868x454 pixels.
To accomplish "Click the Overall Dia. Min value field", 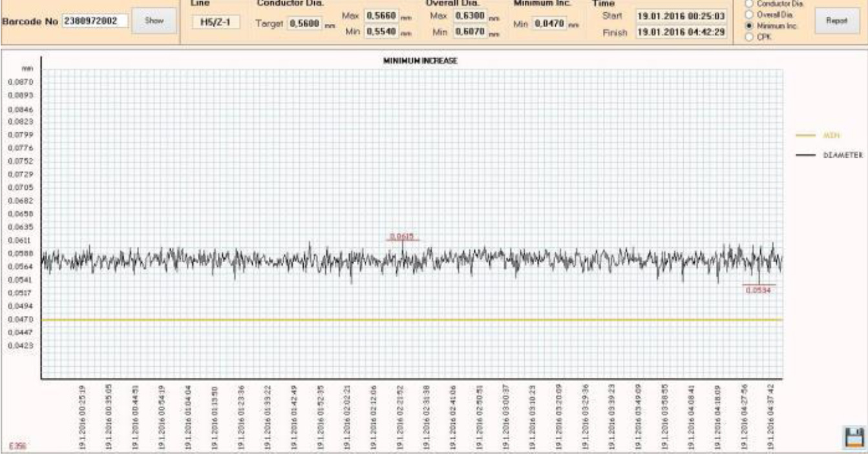I will click(471, 31).
